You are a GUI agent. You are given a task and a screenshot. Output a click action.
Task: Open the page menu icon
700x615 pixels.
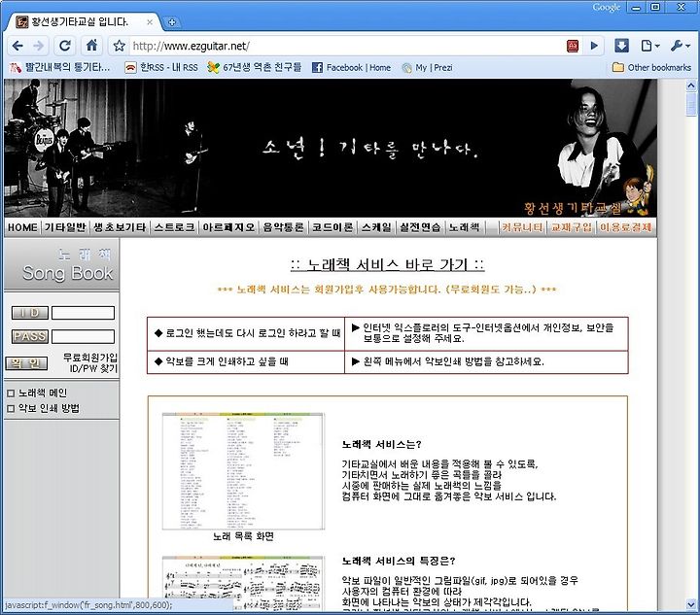[650, 46]
